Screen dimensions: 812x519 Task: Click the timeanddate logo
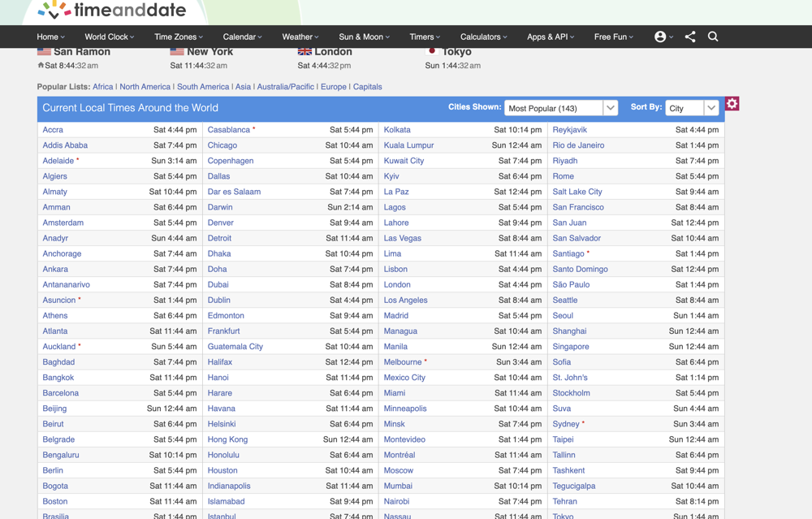[x=112, y=10]
